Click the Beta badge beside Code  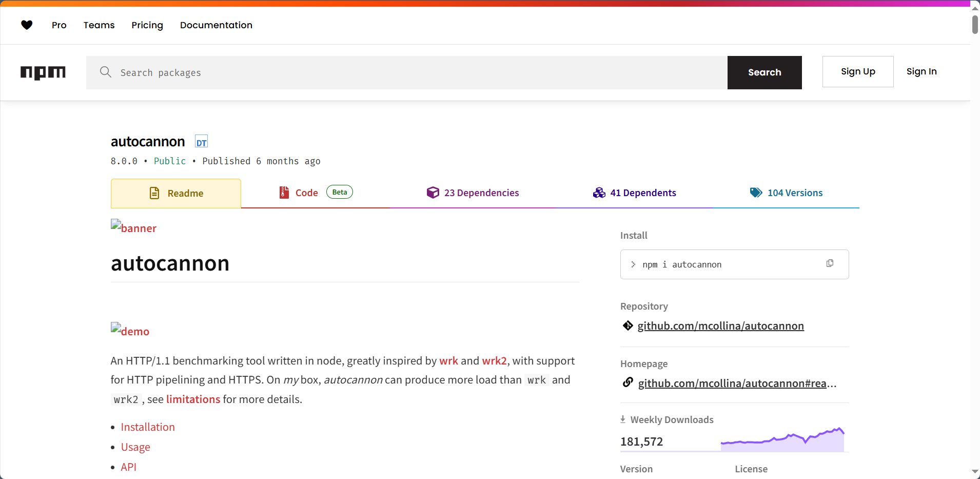tap(340, 192)
